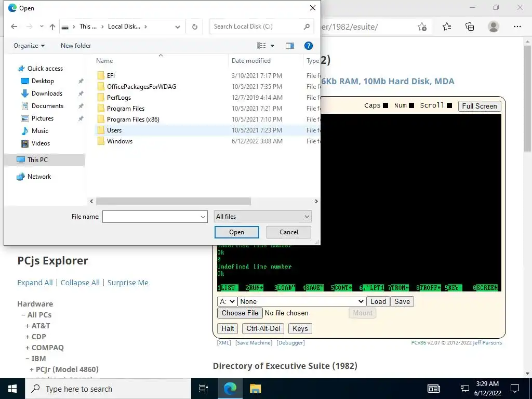Open the [Save Machine] link
532x399 pixels.
pos(254,343)
